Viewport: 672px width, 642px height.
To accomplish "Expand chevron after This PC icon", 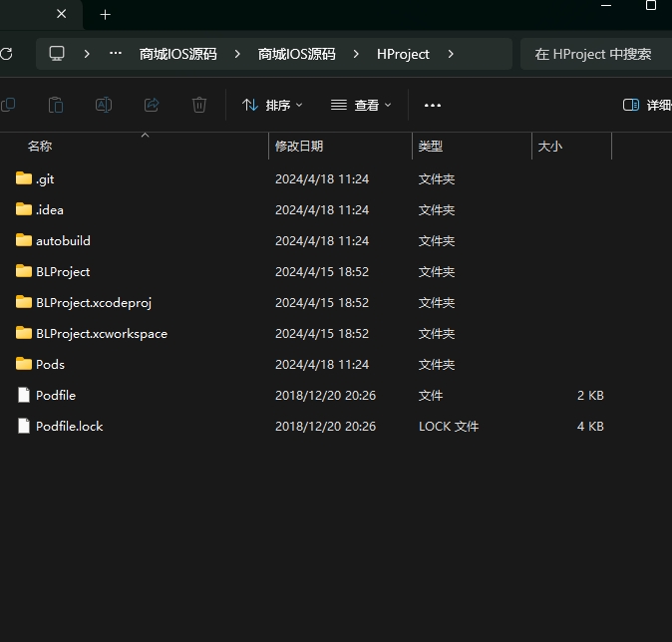I will [x=87, y=54].
